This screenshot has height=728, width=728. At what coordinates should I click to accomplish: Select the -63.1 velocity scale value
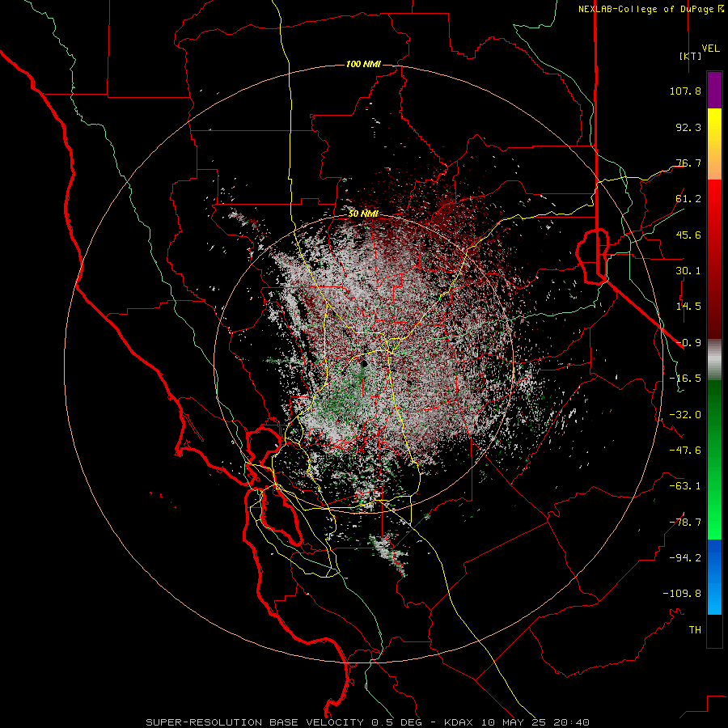(x=685, y=486)
